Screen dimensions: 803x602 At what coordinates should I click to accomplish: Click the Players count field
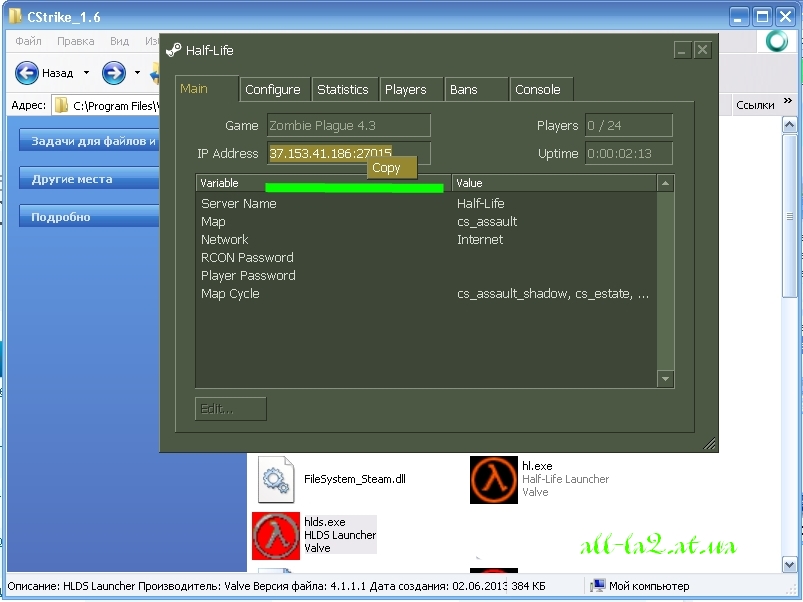click(628, 125)
